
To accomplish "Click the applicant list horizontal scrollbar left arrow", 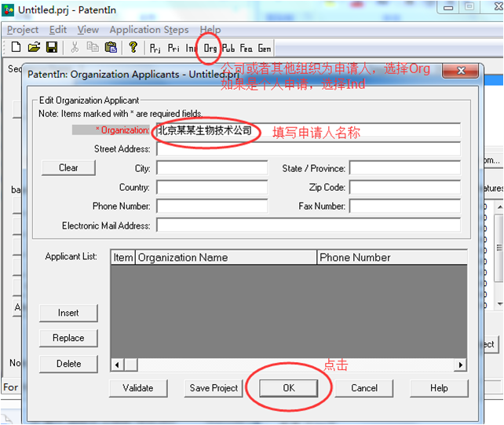I will click(118, 365).
